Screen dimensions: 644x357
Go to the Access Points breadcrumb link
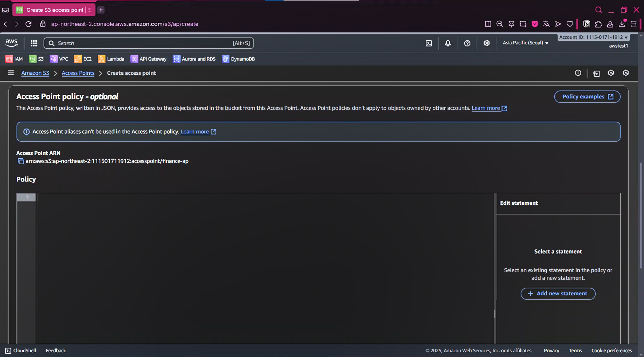78,73
